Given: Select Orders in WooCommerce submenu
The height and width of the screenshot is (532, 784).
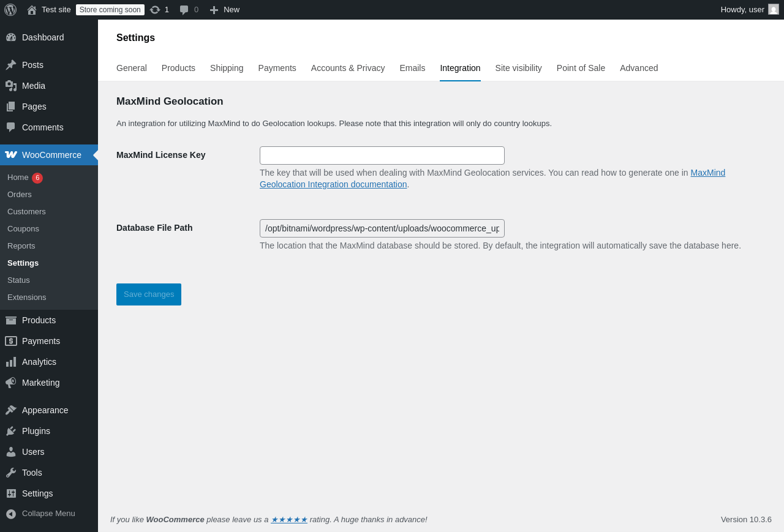Looking at the screenshot, I should [20, 195].
